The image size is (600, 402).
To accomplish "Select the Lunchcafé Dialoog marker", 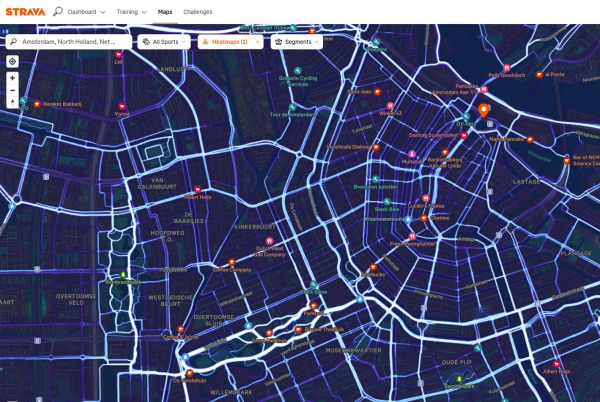I will point(376,147).
